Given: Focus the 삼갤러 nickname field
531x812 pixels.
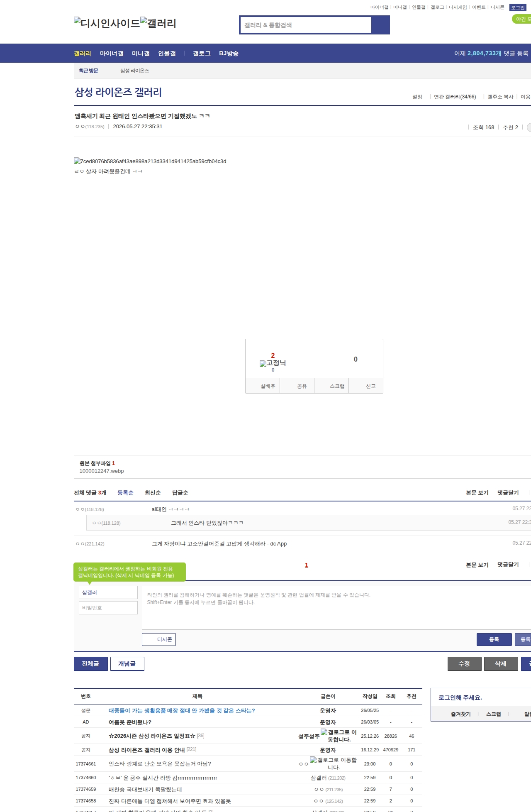Looking at the screenshot, I should click(x=108, y=592).
